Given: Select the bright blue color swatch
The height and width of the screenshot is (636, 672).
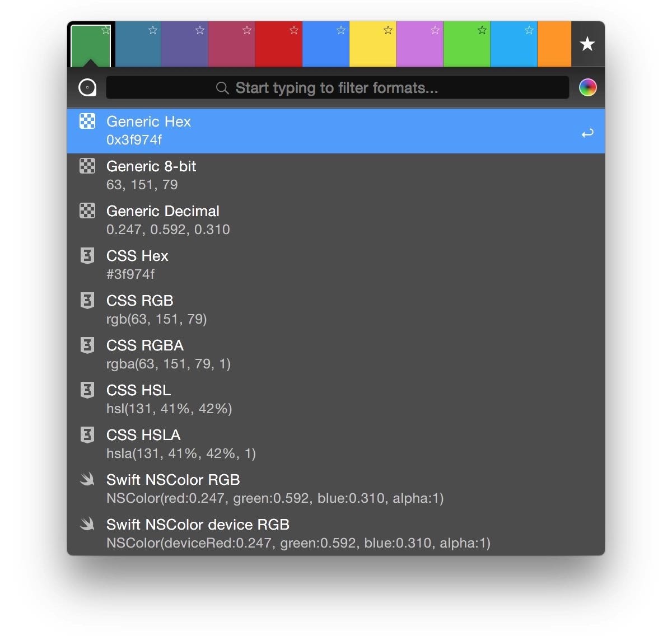Looking at the screenshot, I should pyautogui.click(x=326, y=45).
